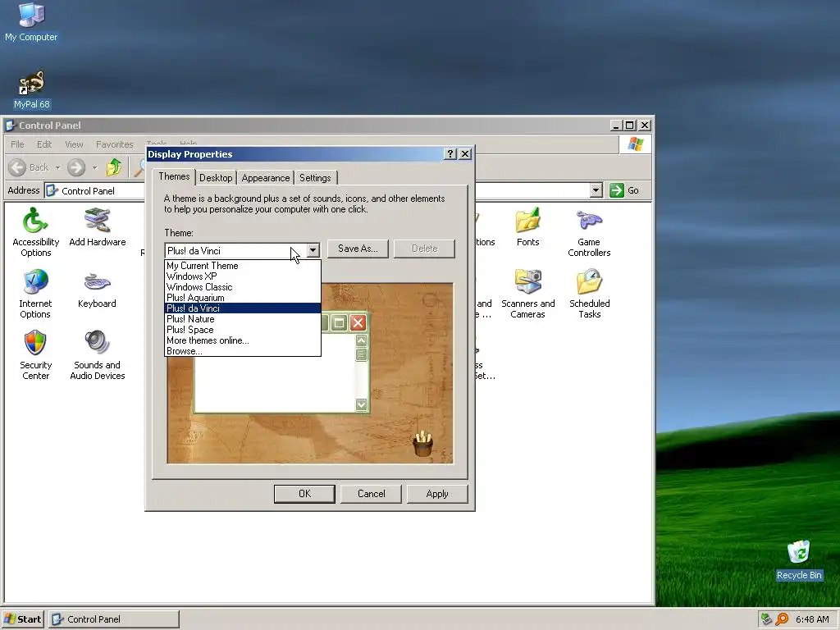Click scroll-up arrow in theme preview window
Screen dimensions: 840x630
[362, 340]
